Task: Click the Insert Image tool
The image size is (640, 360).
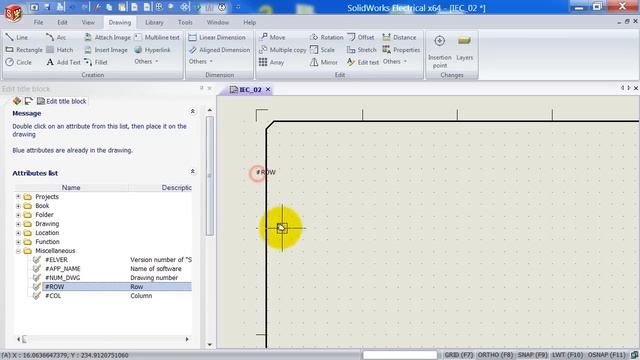Action: tap(106, 50)
